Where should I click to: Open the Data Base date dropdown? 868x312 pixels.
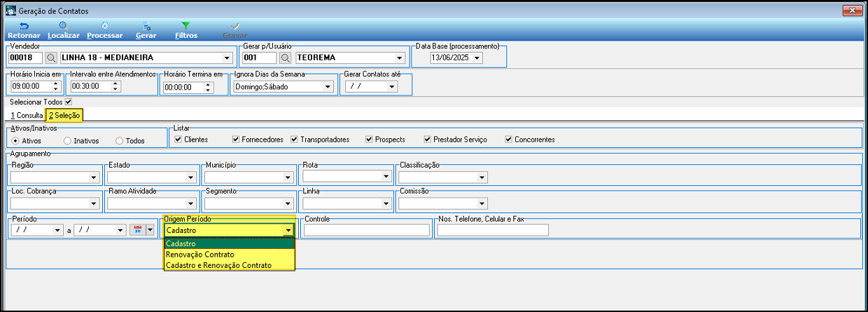coord(477,58)
